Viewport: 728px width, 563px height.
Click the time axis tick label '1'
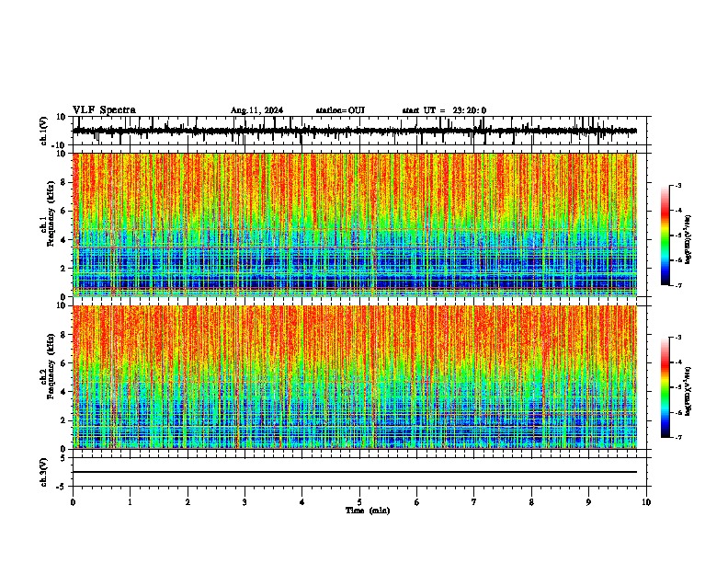[130, 502]
